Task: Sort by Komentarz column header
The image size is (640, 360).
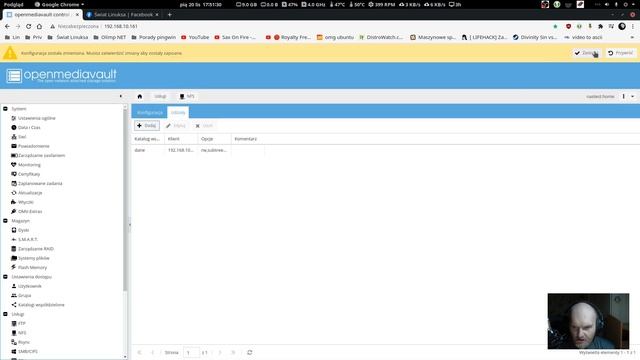Action: [248, 139]
